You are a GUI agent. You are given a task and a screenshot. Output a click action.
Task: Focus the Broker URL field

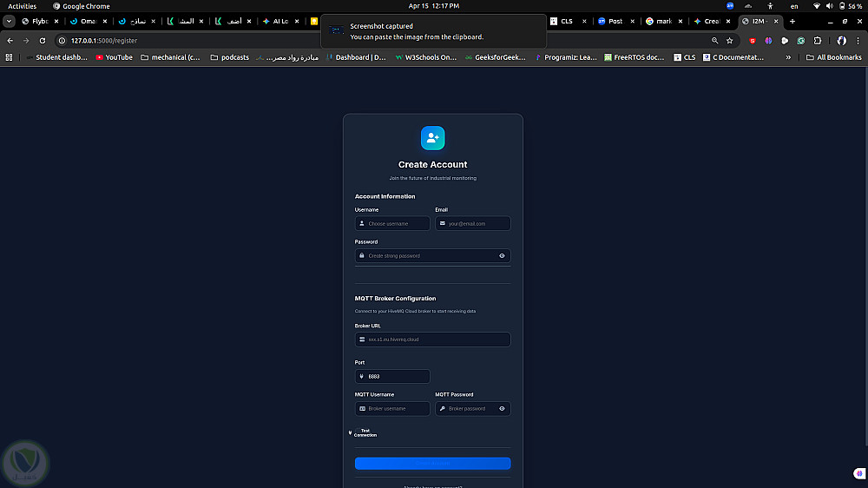pos(432,340)
